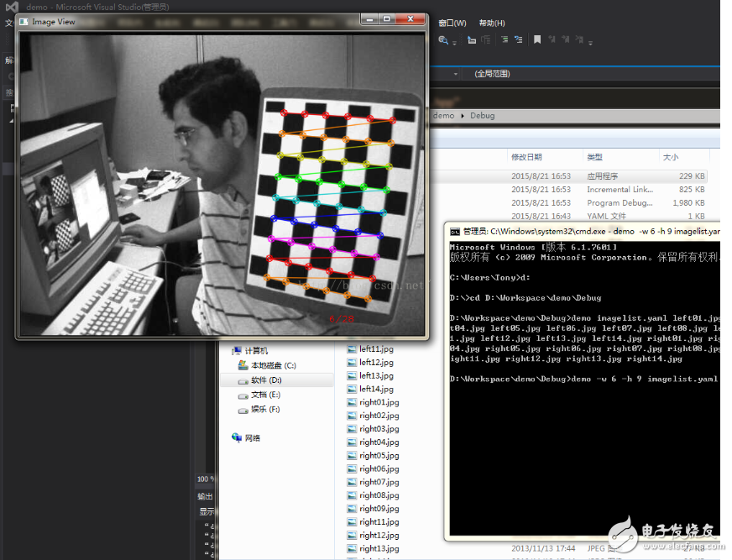Screen dimensions: 732x560
Task: Click the cmd.exe window title icon
Action: tap(454, 231)
